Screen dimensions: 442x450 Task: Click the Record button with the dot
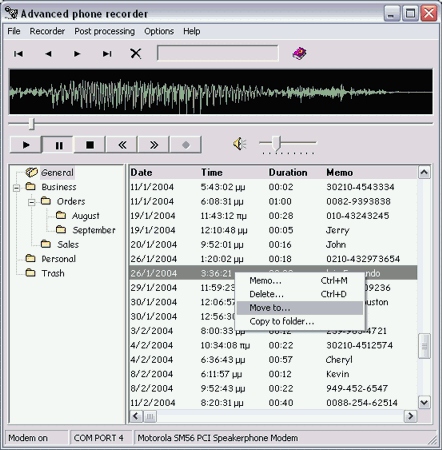(186, 145)
